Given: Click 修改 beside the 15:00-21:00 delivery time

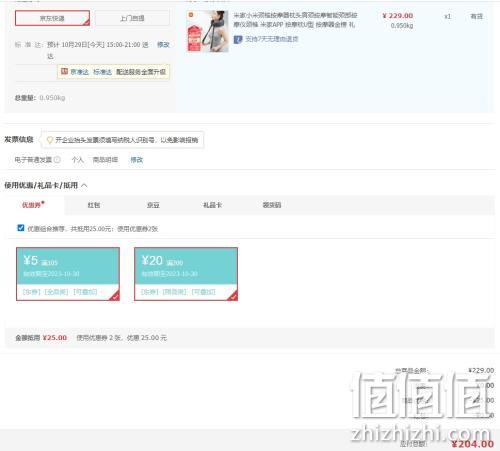Looking at the screenshot, I should point(163,45).
